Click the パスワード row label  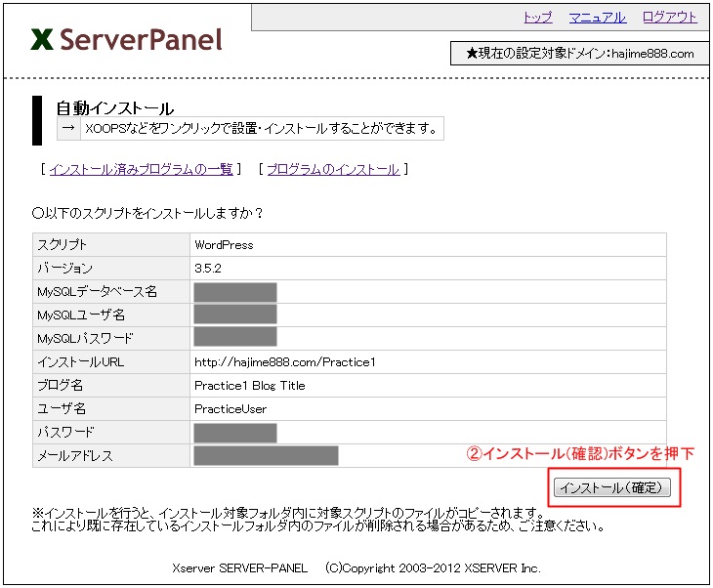pos(65,432)
